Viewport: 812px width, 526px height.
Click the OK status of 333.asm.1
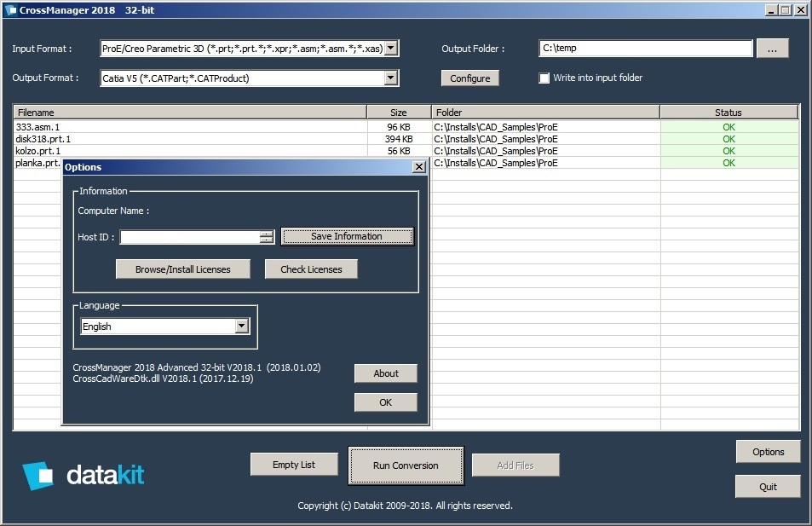728,127
